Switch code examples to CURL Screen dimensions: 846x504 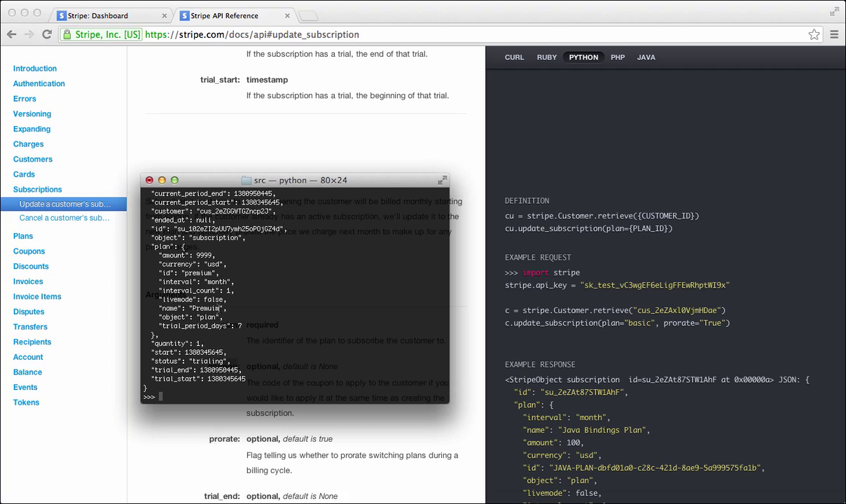(514, 57)
